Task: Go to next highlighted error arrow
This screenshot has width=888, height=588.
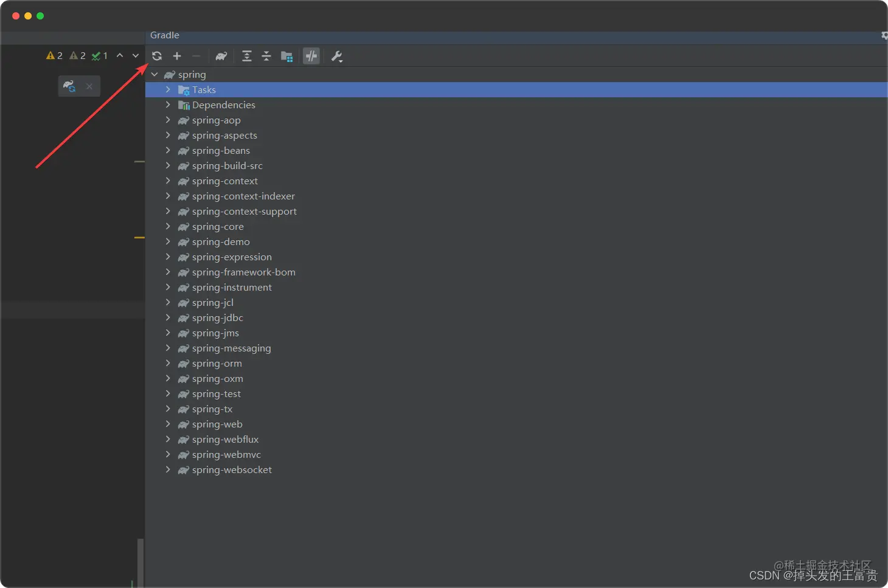Action: pyautogui.click(x=136, y=55)
